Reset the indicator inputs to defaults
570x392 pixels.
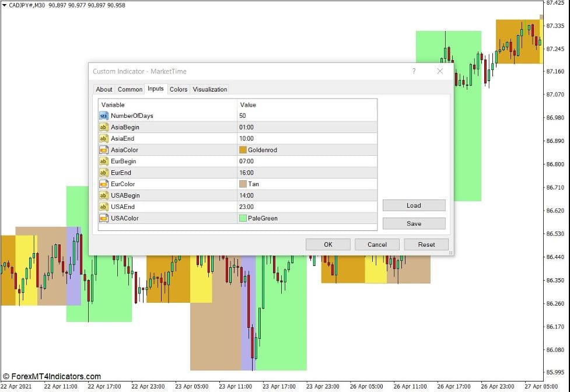pos(426,244)
